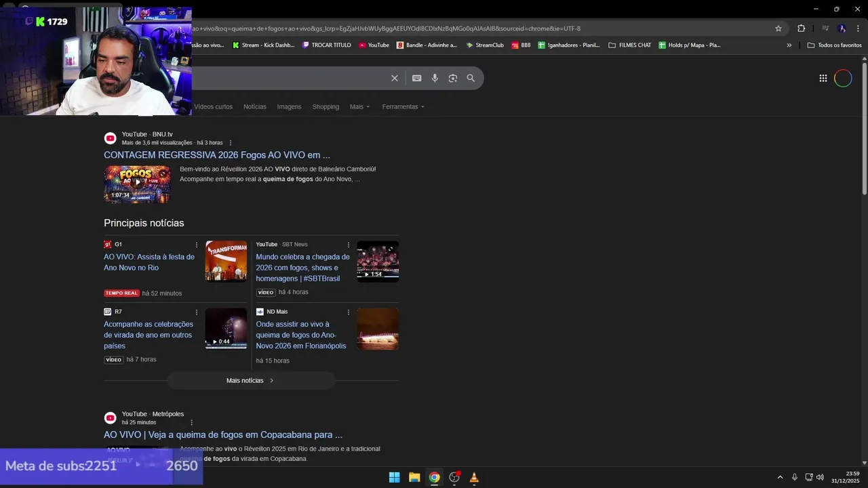This screenshot has width=868, height=488.
Task: Switch to Imagens tab
Action: (x=289, y=106)
